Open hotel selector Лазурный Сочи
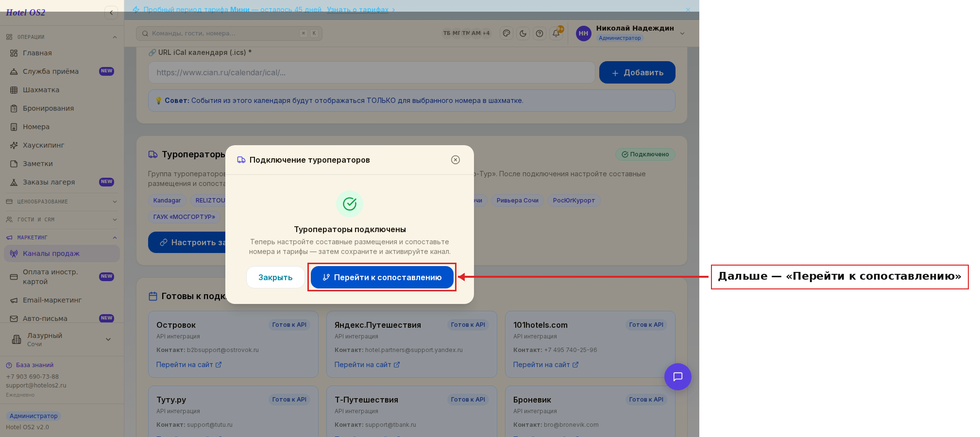 (62, 339)
